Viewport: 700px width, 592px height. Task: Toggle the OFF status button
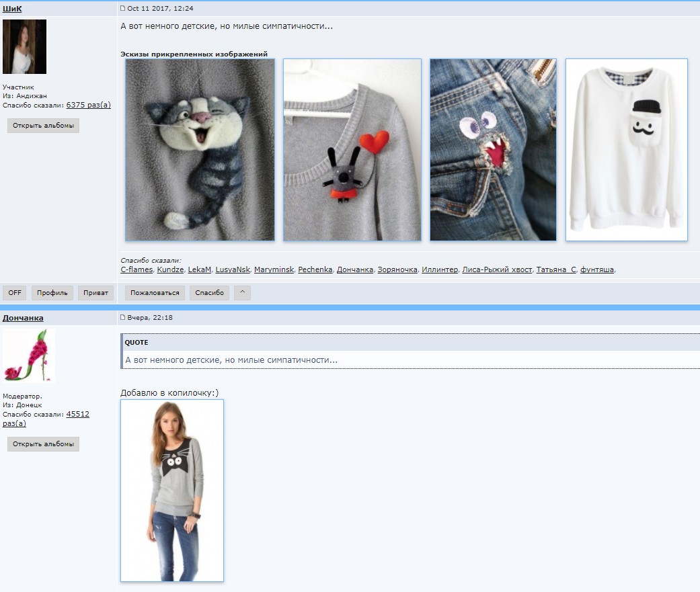[x=15, y=293]
